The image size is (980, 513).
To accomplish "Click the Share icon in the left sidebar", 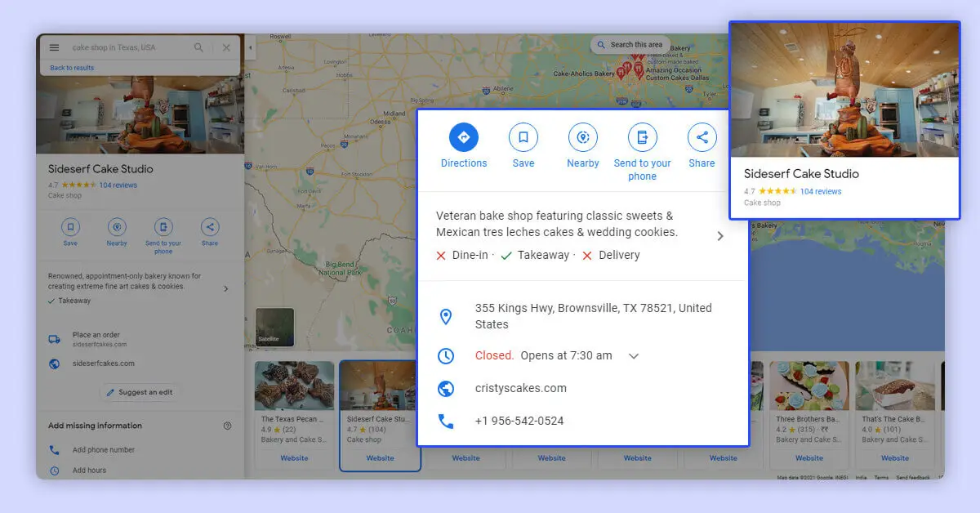I will point(210,227).
